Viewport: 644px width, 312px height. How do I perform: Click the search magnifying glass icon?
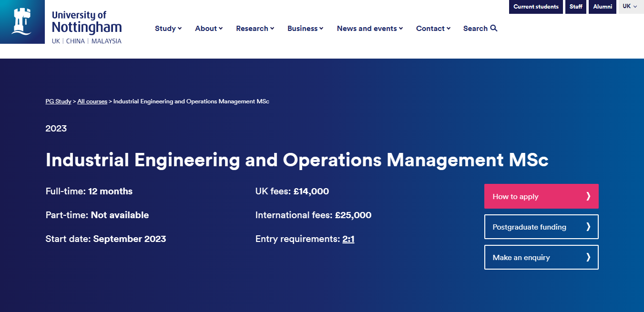click(x=494, y=28)
